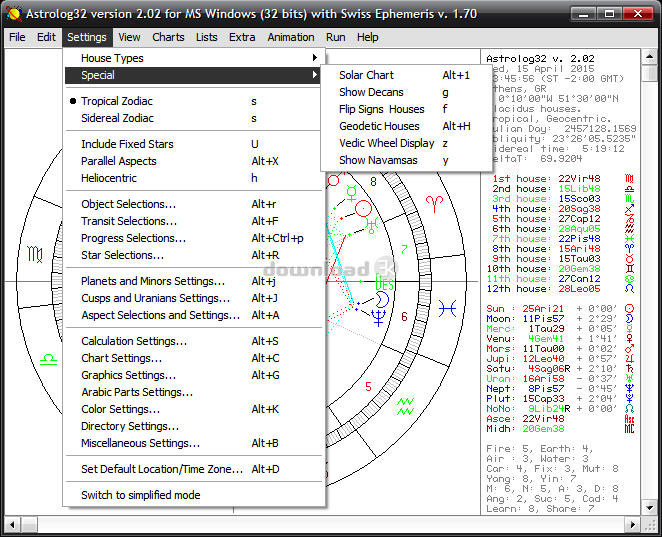Click the Gemini glyph beside 10th house

[x=629, y=269]
